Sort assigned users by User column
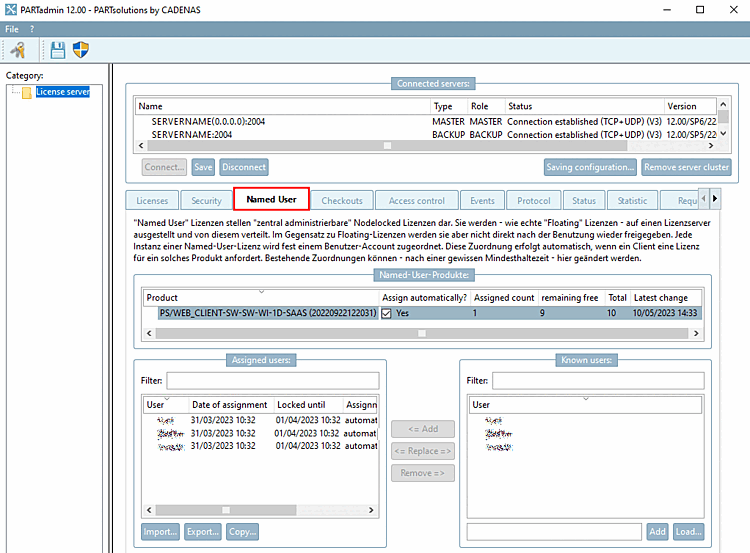 click(x=166, y=405)
